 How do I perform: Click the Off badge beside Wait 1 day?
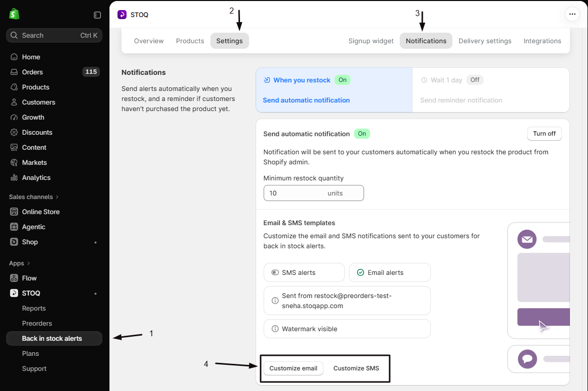pos(475,80)
